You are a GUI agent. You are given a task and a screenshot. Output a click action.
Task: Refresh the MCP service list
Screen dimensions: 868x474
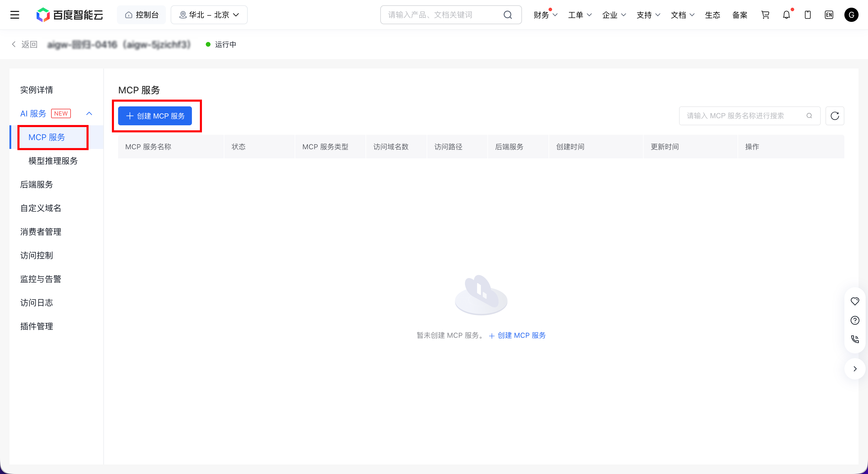coord(835,116)
